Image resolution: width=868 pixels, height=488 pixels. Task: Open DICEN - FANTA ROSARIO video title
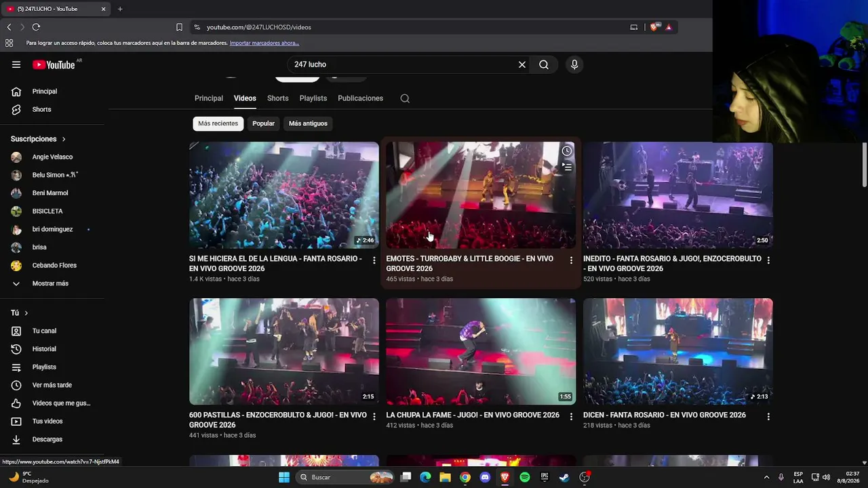point(665,415)
